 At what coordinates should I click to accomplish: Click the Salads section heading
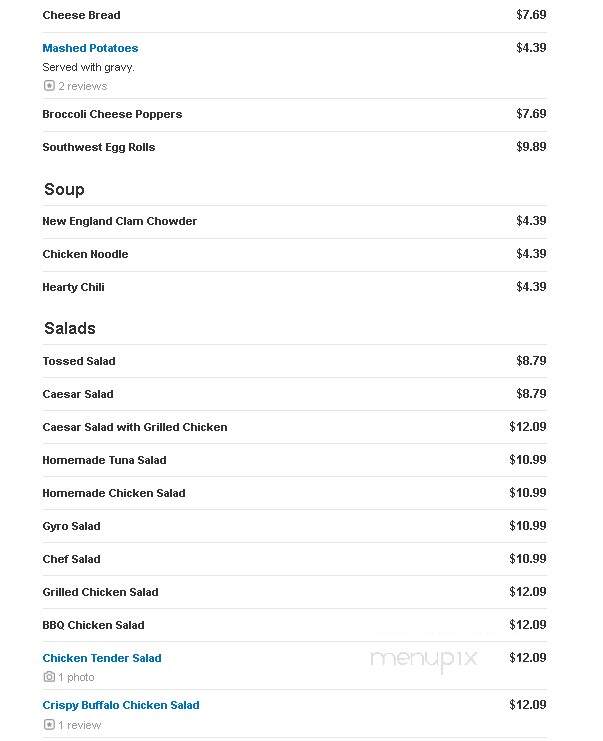point(70,328)
